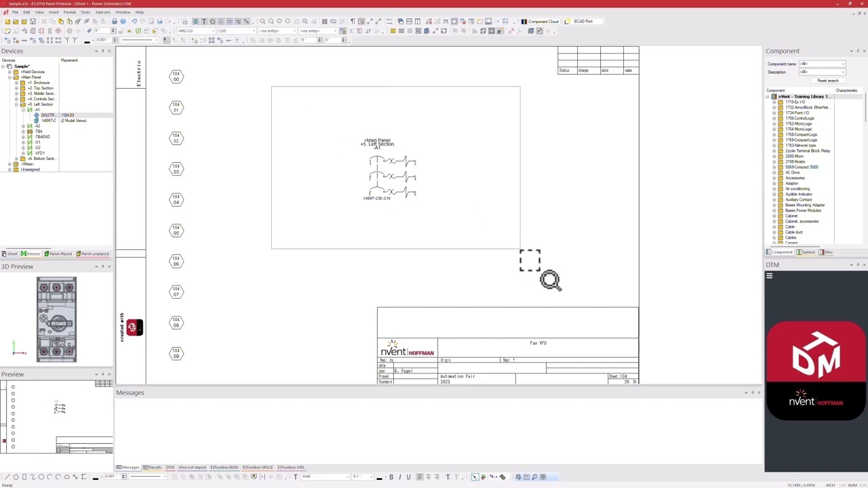Screen dimensions: 868x488
Task: Select the 5069-Compact 5000 library folder
Action: point(802,167)
